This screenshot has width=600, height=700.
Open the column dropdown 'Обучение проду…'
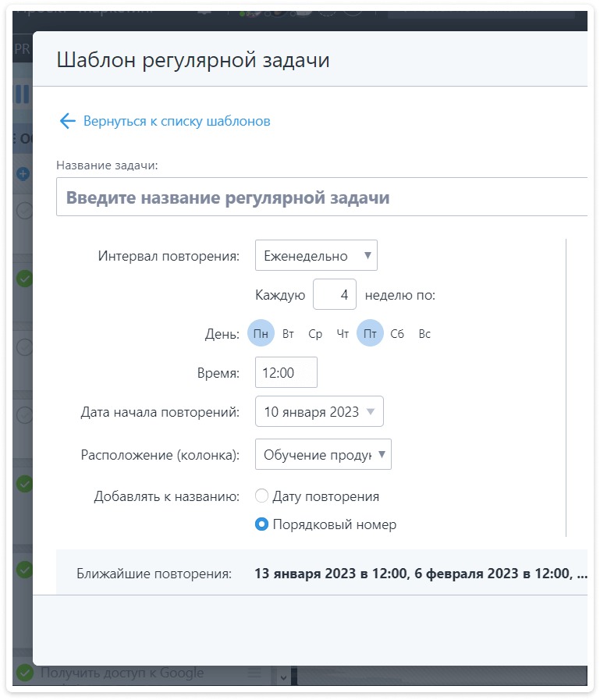click(323, 454)
